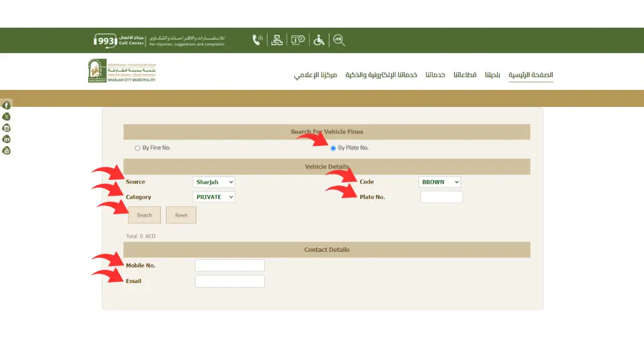Screen dimensions: 644x351
Task: Open الصفحة الرئيسية menu item
Action: [x=531, y=75]
